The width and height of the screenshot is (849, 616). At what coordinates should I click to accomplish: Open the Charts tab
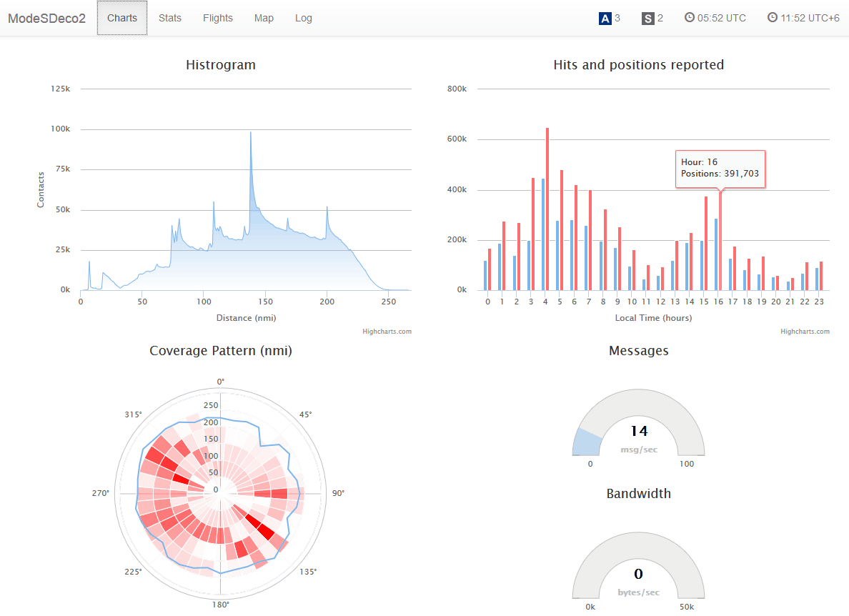122,18
